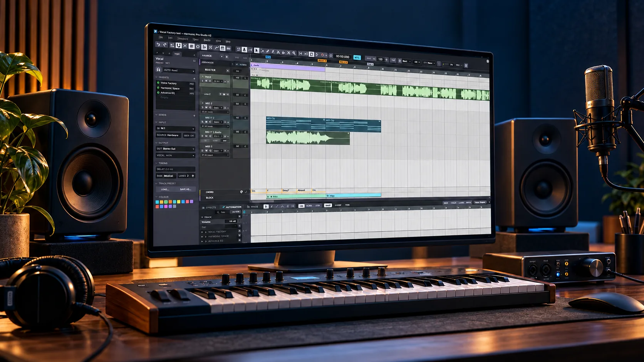Mute the Line 2 track
The image size is (644, 362).
tap(224, 94)
